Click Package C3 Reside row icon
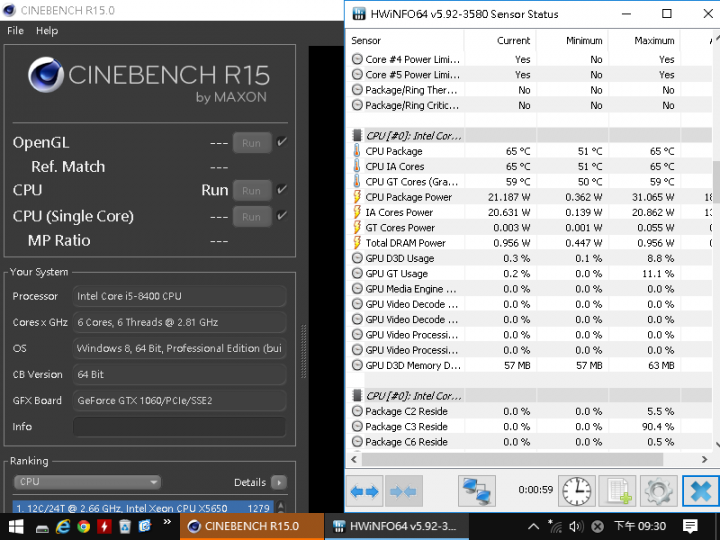 pyautogui.click(x=357, y=426)
